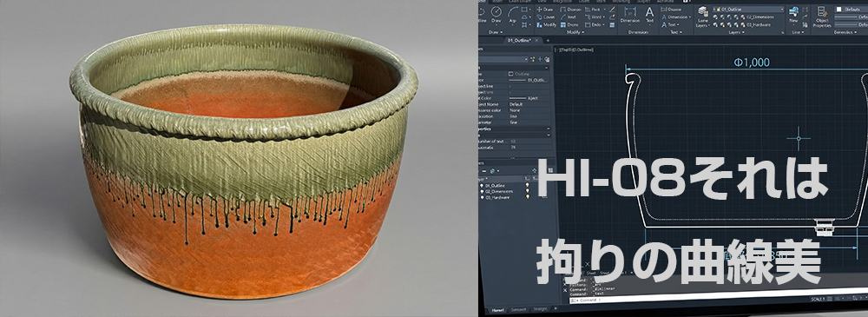Screen dimensions: 868x317
Task: Toggle light bulb for 02_Dimensions layer
Action: [528, 191]
